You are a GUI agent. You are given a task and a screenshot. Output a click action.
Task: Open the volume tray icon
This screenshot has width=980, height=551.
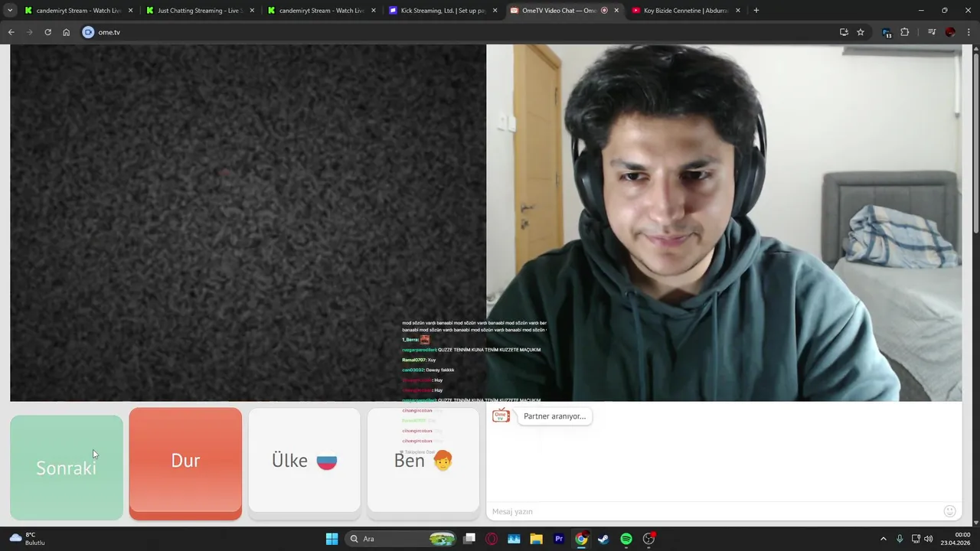click(x=929, y=539)
